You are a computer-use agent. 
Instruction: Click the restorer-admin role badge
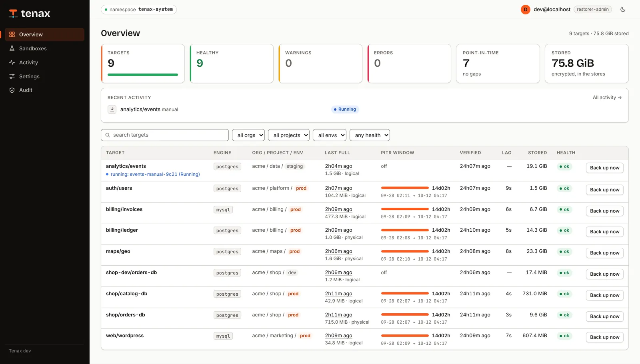tap(592, 10)
